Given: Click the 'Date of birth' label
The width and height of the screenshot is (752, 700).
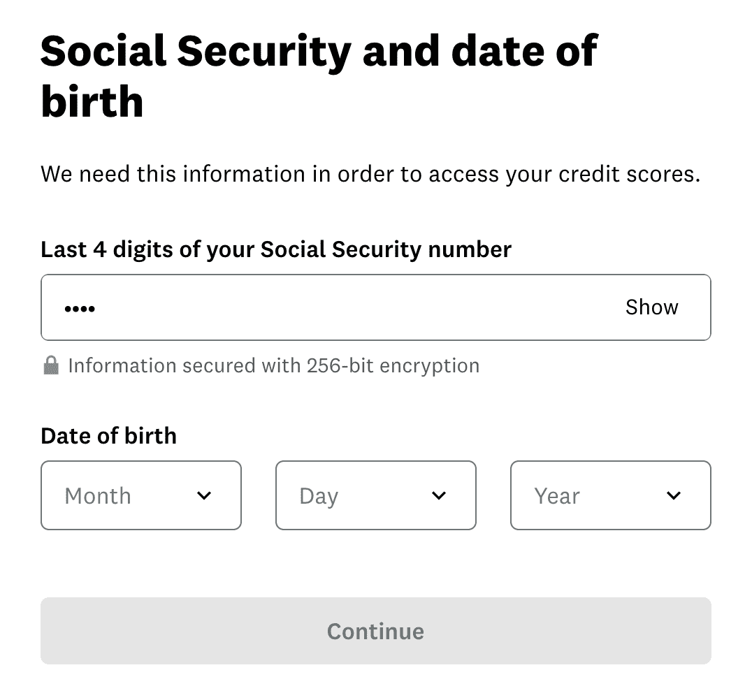Looking at the screenshot, I should pos(109,436).
